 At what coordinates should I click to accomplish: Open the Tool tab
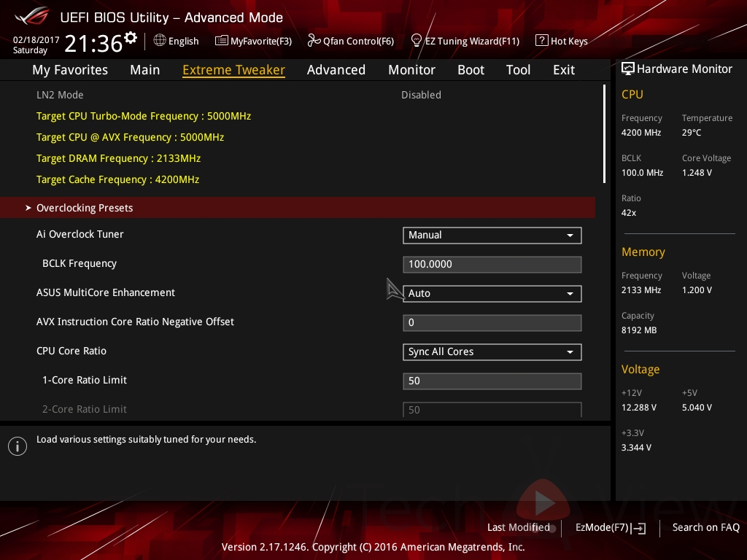[x=518, y=70]
